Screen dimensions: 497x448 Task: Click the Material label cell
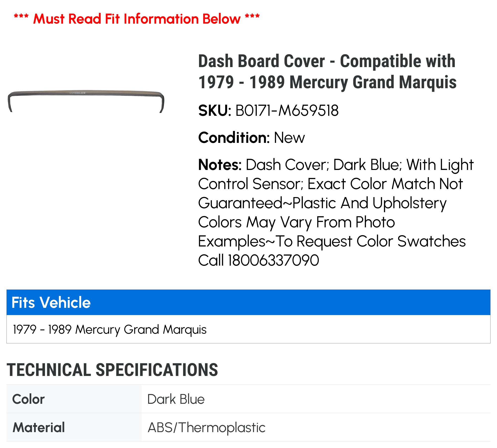(74, 427)
